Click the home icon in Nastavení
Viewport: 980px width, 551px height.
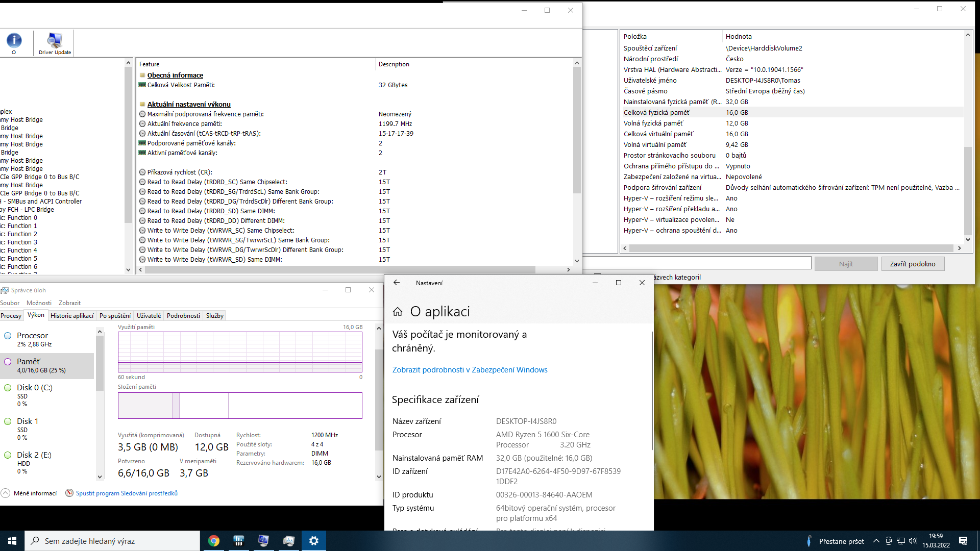398,312
